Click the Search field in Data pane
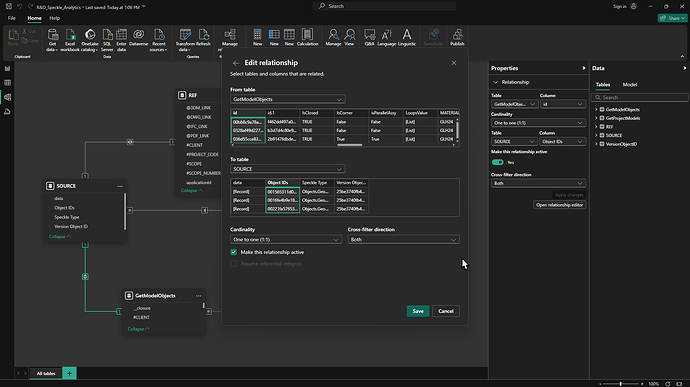 pos(640,97)
